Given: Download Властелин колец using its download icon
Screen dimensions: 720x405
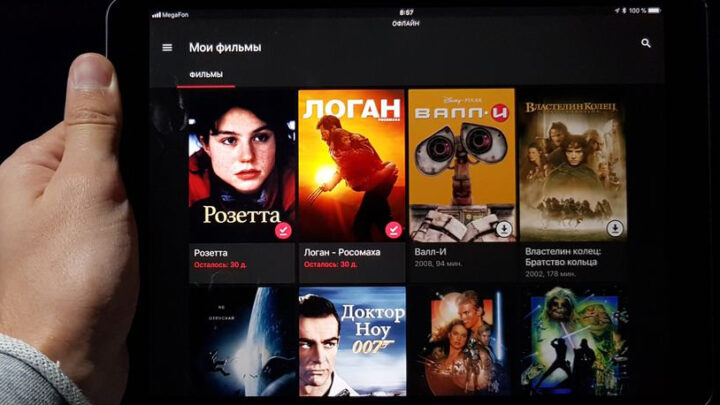Looking at the screenshot, I should pyautogui.click(x=615, y=228).
